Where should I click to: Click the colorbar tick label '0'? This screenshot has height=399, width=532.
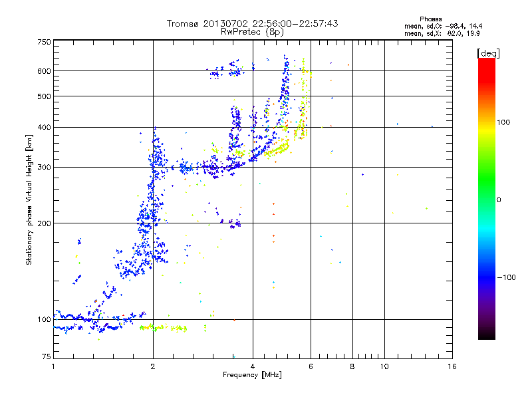(499, 200)
